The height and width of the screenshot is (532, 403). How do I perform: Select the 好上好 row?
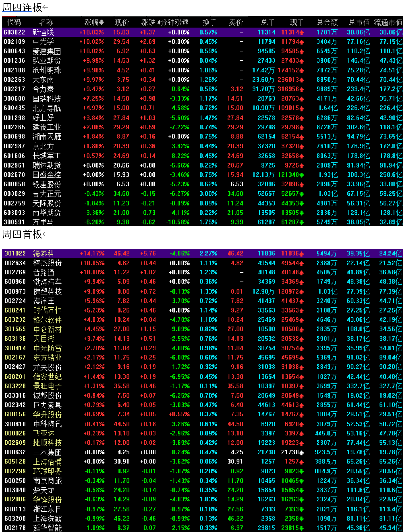tap(202, 118)
